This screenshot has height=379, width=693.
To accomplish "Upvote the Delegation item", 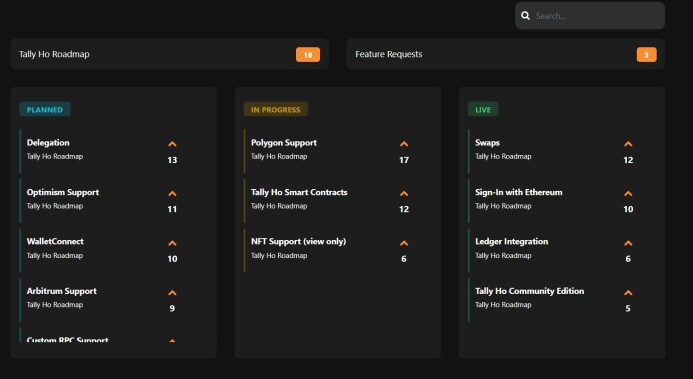I will point(172,144).
